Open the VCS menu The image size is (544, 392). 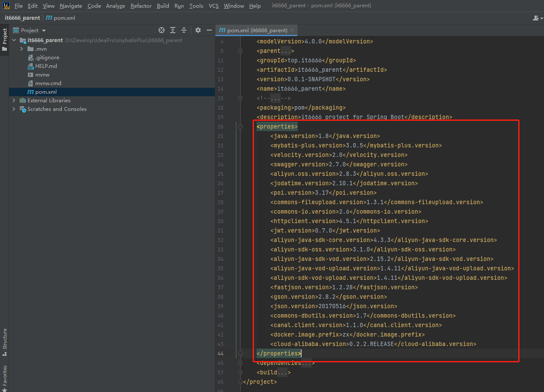pyautogui.click(x=214, y=6)
